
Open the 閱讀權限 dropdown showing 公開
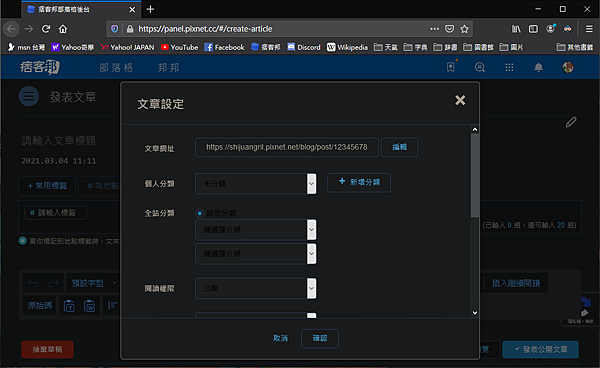point(256,288)
